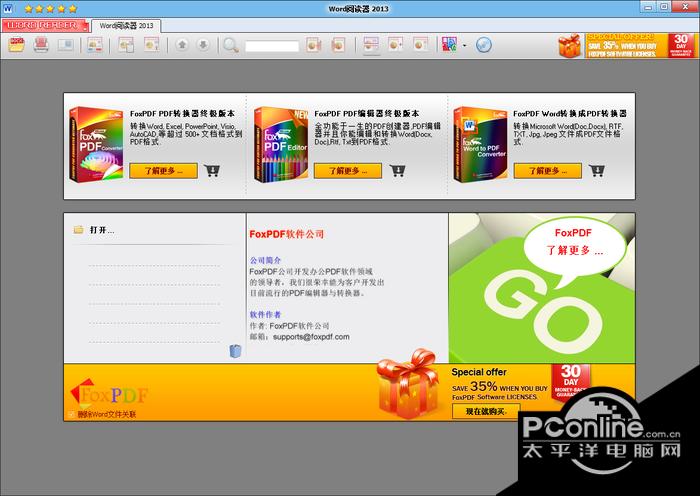Click the FoxPDF PDF转换器终极版本 title text
Image resolution: width=700 pixels, height=496 pixels.
click(182, 113)
